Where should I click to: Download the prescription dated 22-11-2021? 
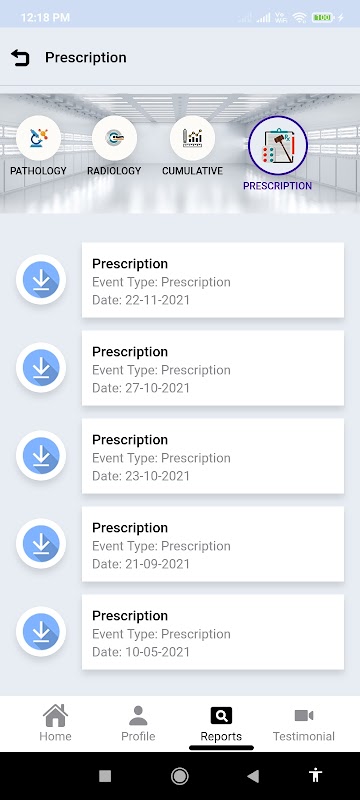point(41,280)
